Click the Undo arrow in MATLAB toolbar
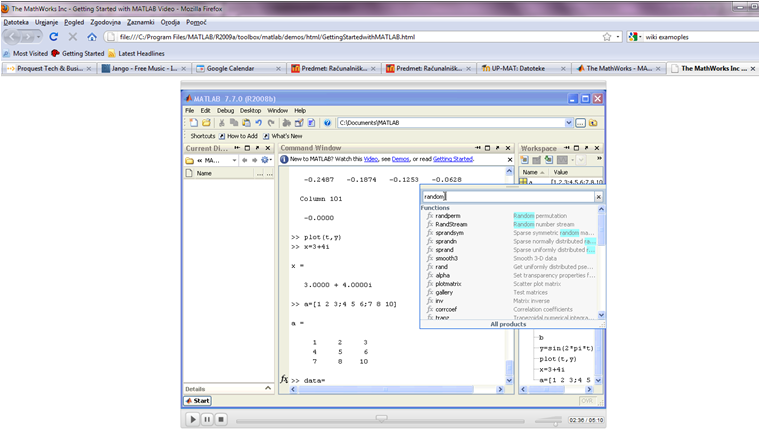760x444 pixels. 259,123
